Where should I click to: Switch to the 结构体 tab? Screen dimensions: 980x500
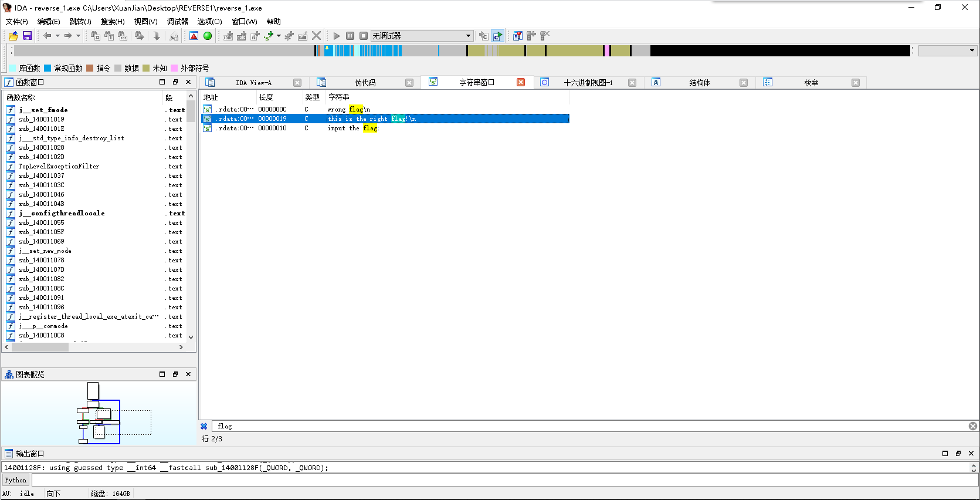[700, 83]
